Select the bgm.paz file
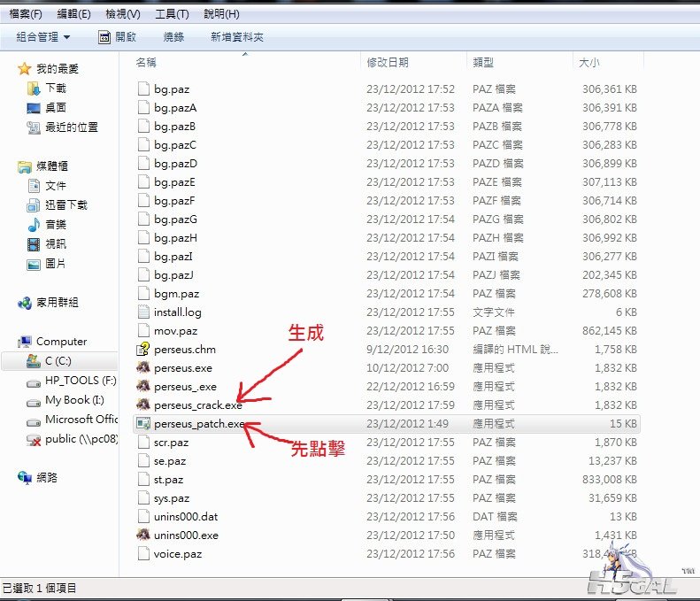The image size is (700, 601). [x=176, y=294]
